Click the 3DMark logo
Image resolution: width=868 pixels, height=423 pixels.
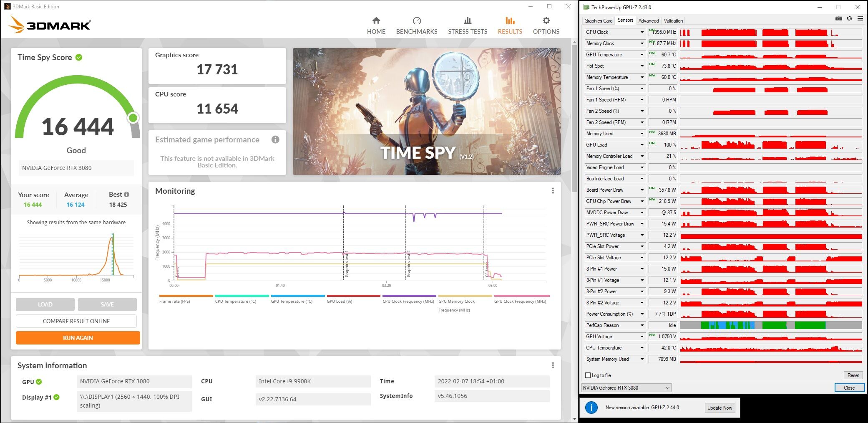(x=50, y=25)
